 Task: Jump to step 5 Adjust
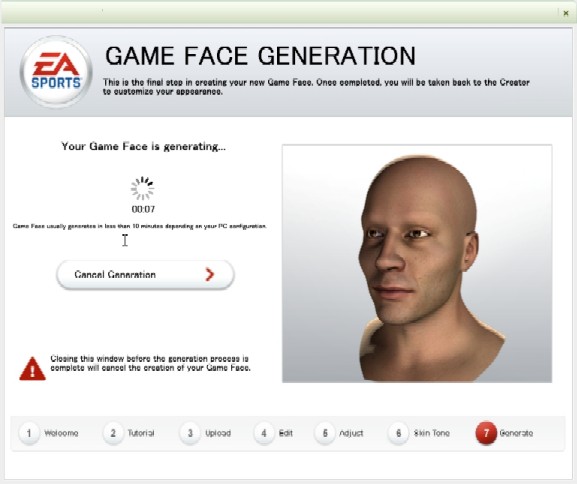[339, 433]
